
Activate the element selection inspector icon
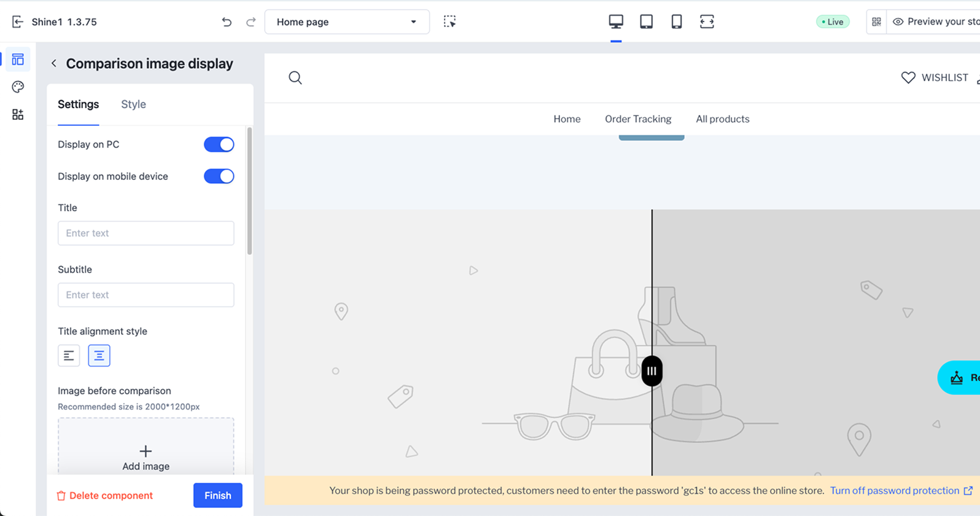(449, 22)
